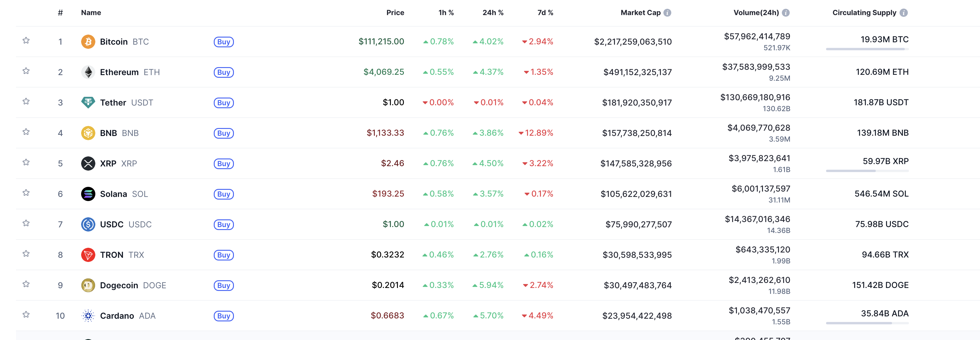
Task: Star Bitcoin to add to watchlist
Action: [x=26, y=40]
